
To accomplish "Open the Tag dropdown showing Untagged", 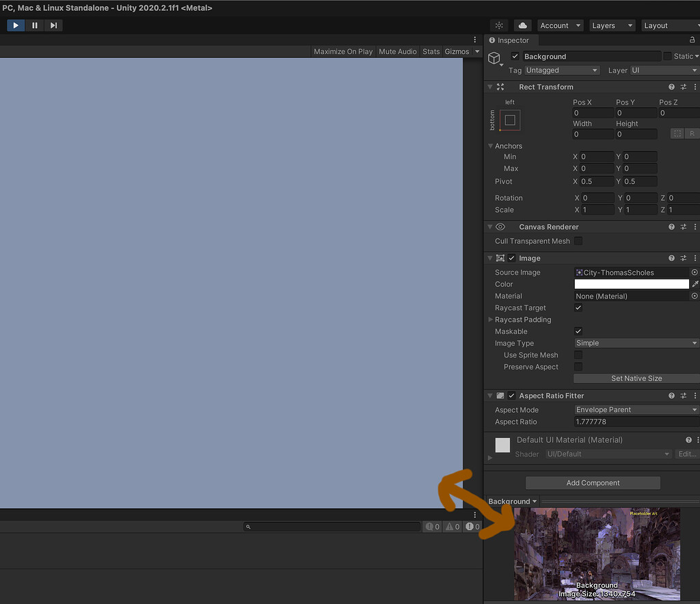I will click(x=562, y=70).
